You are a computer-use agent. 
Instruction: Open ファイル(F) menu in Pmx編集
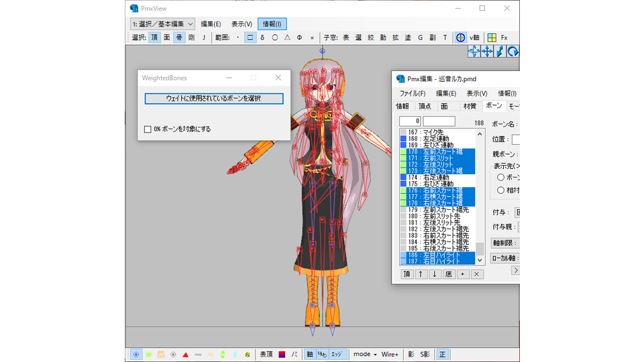coord(413,93)
